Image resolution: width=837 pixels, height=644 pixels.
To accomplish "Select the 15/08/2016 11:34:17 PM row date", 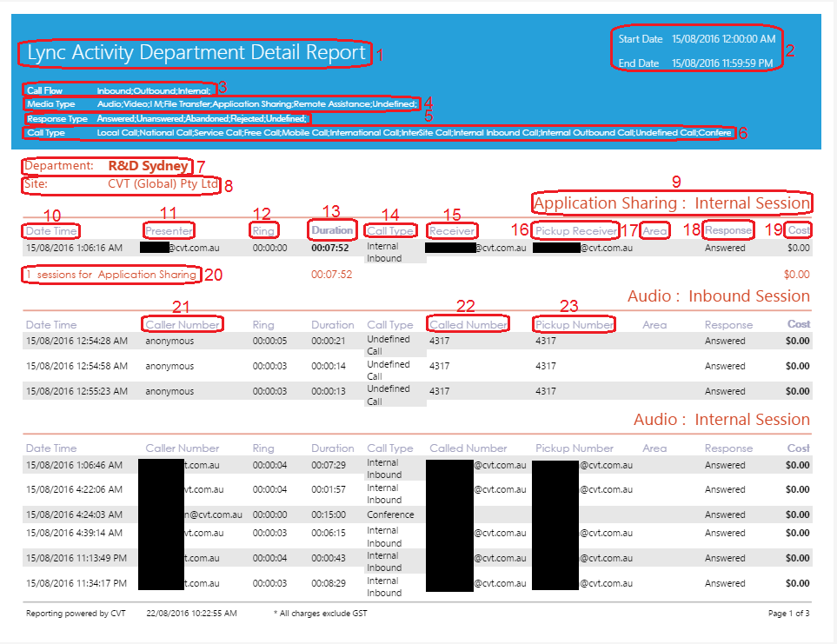I will point(76,583).
